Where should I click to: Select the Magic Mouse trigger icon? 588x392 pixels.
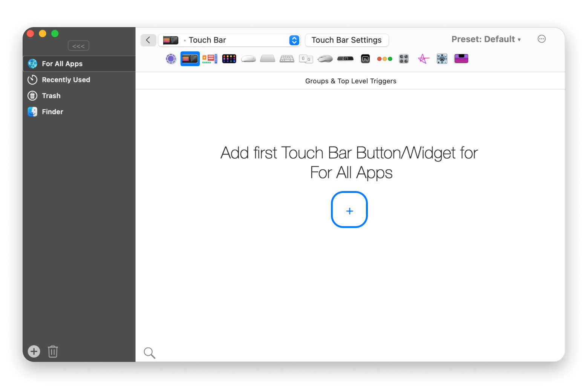(x=248, y=59)
